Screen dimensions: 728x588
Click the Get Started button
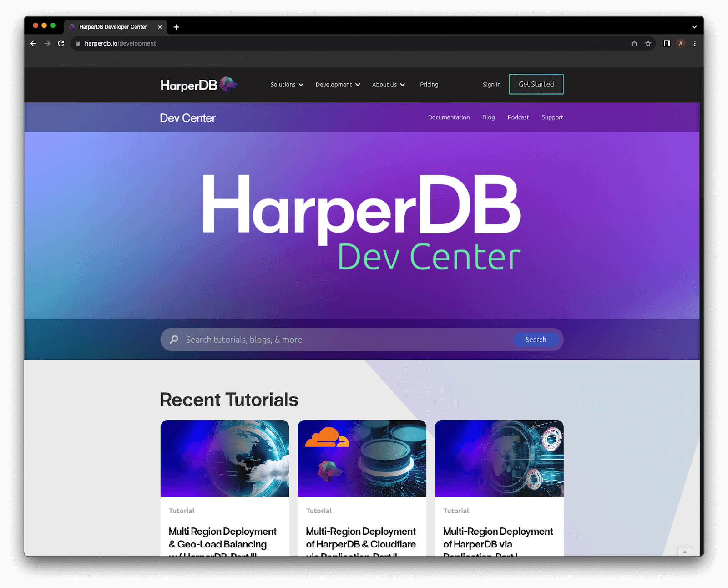[x=536, y=84]
